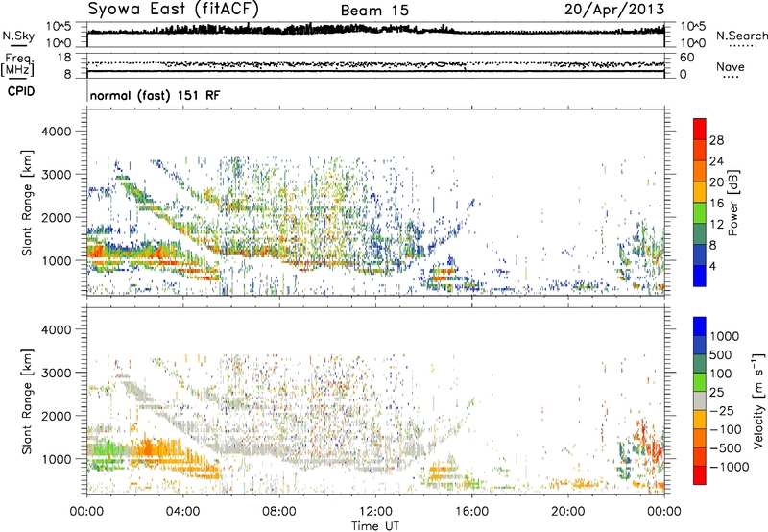768x532 pixels.
Task: Click the '04:00' time axis tick label
Action: pyautogui.click(x=182, y=512)
